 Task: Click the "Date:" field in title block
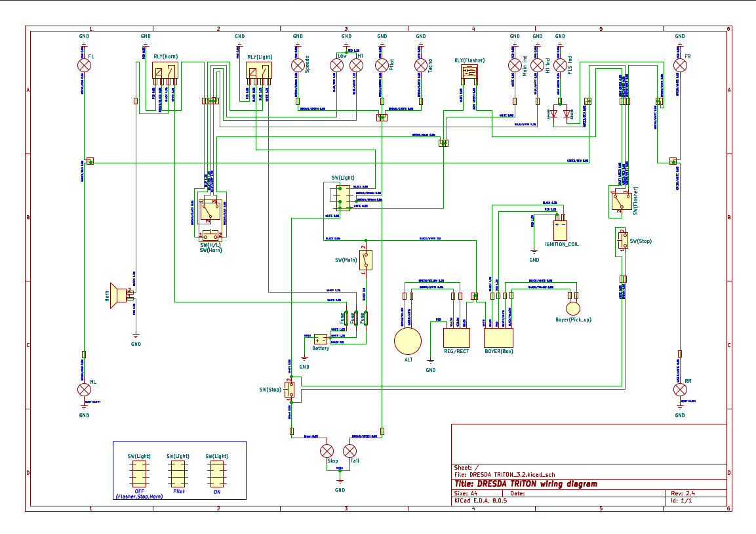pyautogui.click(x=517, y=493)
